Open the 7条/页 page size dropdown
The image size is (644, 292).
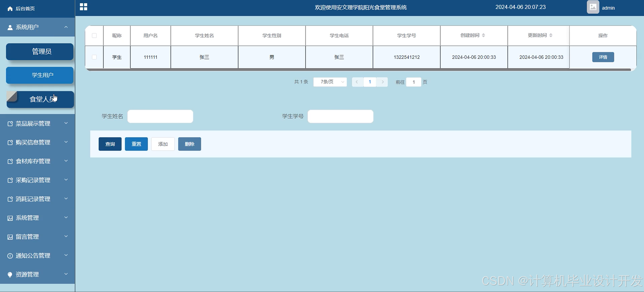coord(330,82)
